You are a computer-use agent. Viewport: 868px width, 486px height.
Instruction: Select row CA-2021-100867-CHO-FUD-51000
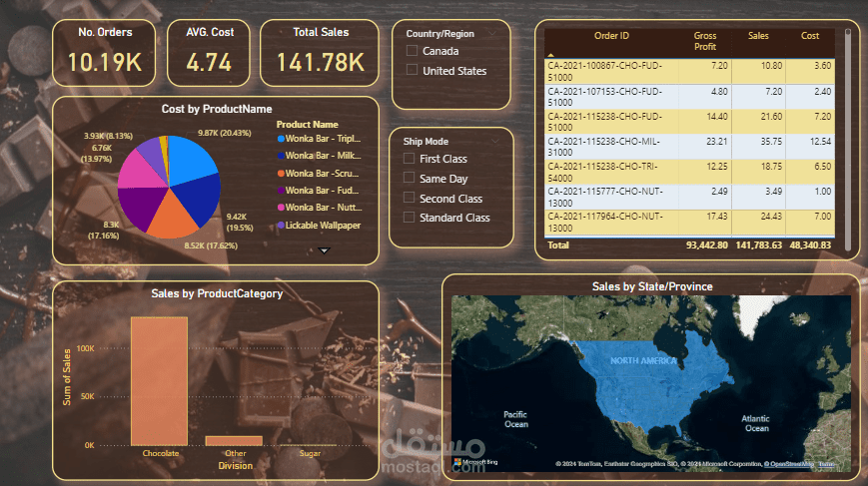689,71
